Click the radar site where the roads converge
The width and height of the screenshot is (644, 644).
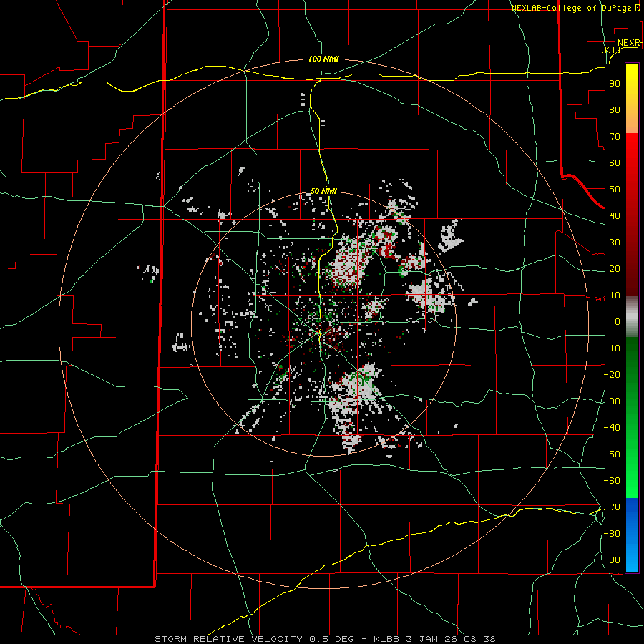click(320, 335)
